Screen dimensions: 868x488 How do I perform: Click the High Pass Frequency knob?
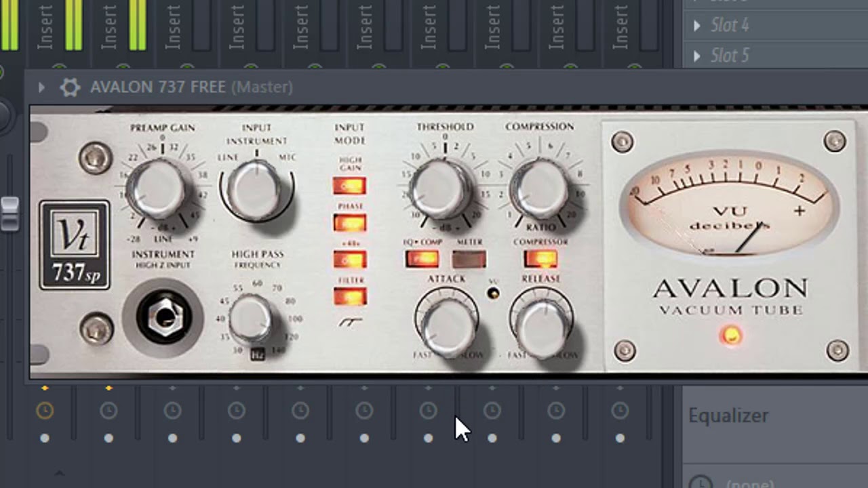coord(250,319)
